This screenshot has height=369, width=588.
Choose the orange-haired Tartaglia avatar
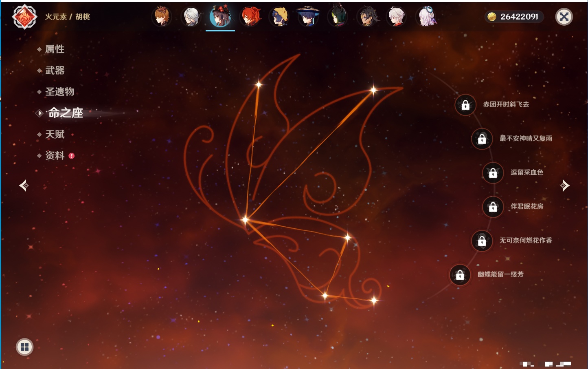coord(162,17)
